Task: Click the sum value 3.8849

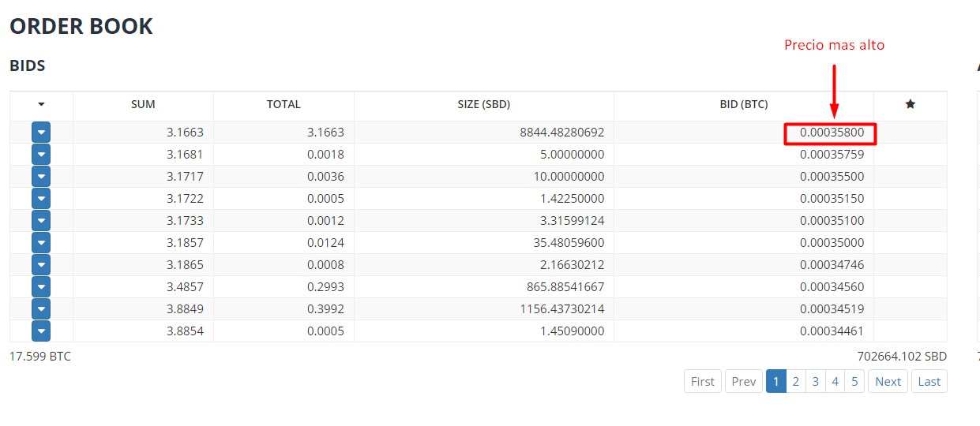Action: 185,309
